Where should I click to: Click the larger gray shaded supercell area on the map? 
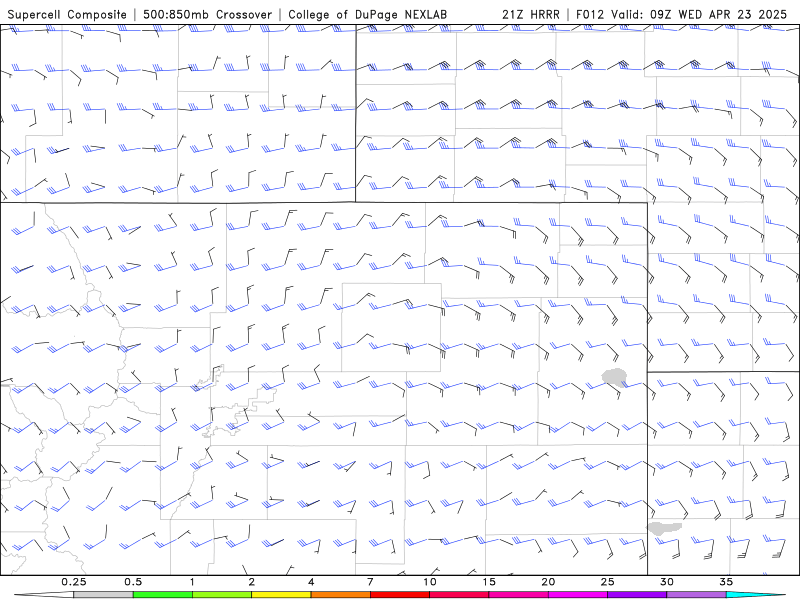(x=614, y=377)
